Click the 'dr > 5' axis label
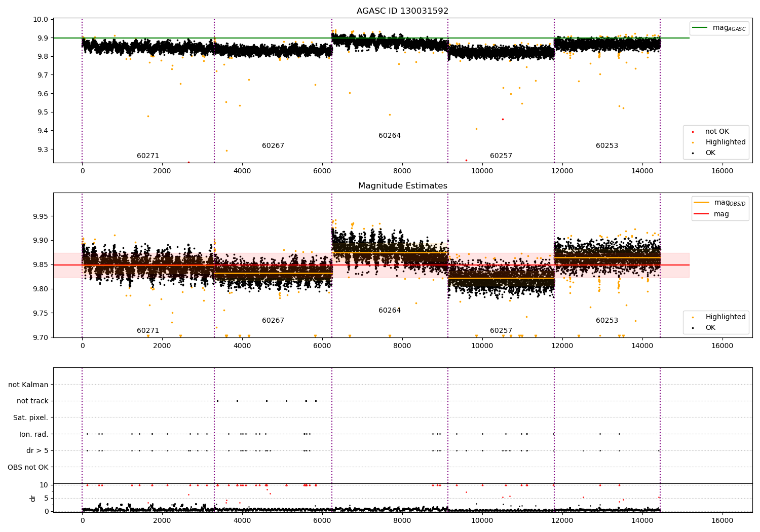Screen dimensions: 760x532 [x=37, y=451]
